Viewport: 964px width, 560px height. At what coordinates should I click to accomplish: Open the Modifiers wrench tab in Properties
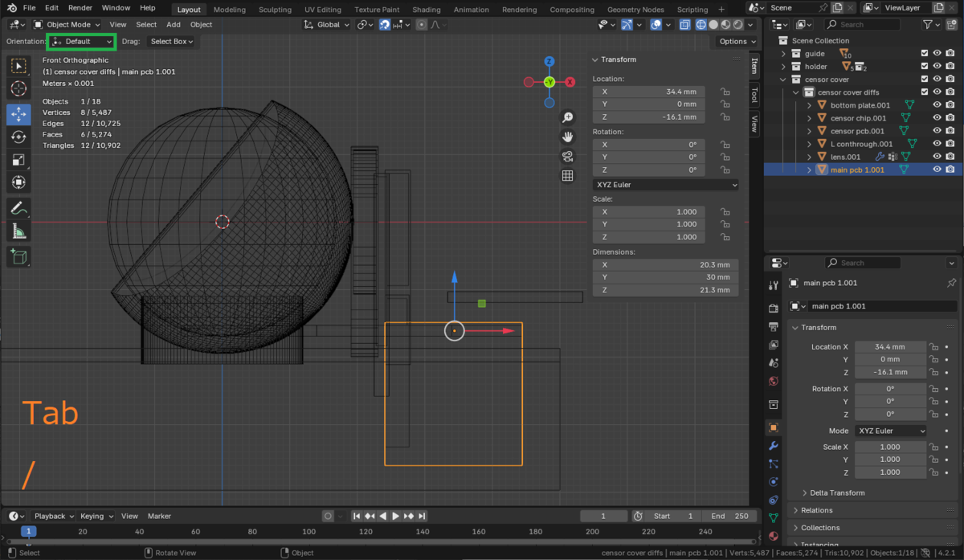point(773,445)
